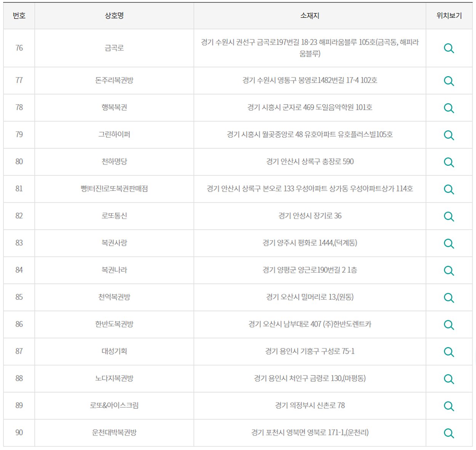This screenshot has width=476, height=450.
Task: Select store name 대성기획
Action: click(x=114, y=351)
